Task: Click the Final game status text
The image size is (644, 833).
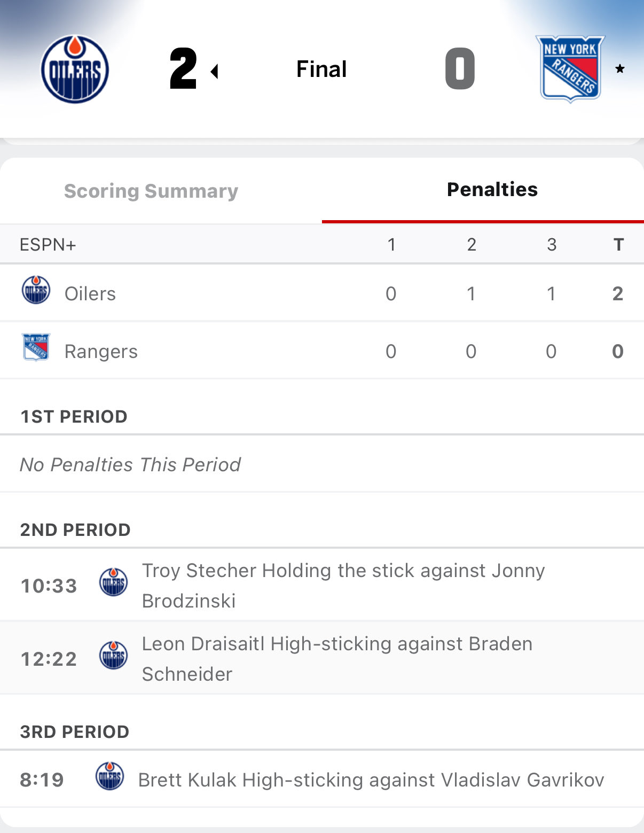Action: 321,69
